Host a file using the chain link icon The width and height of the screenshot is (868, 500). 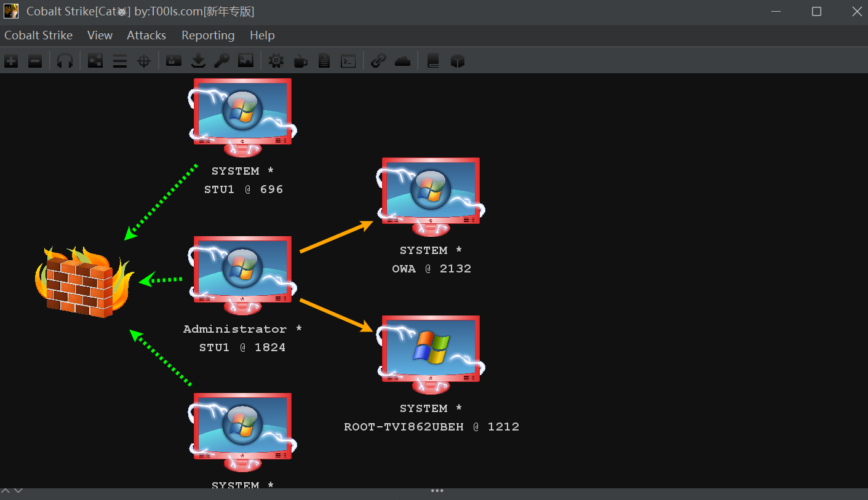tap(378, 61)
